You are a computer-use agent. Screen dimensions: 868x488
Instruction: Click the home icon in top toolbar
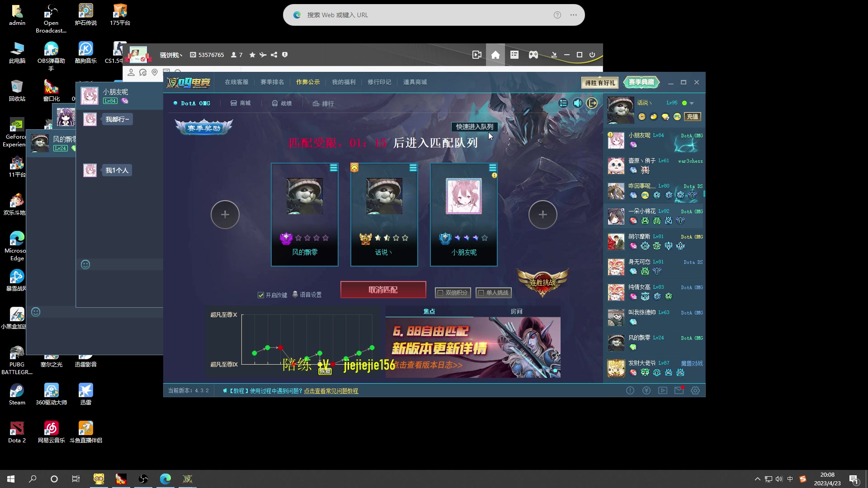pyautogui.click(x=495, y=55)
